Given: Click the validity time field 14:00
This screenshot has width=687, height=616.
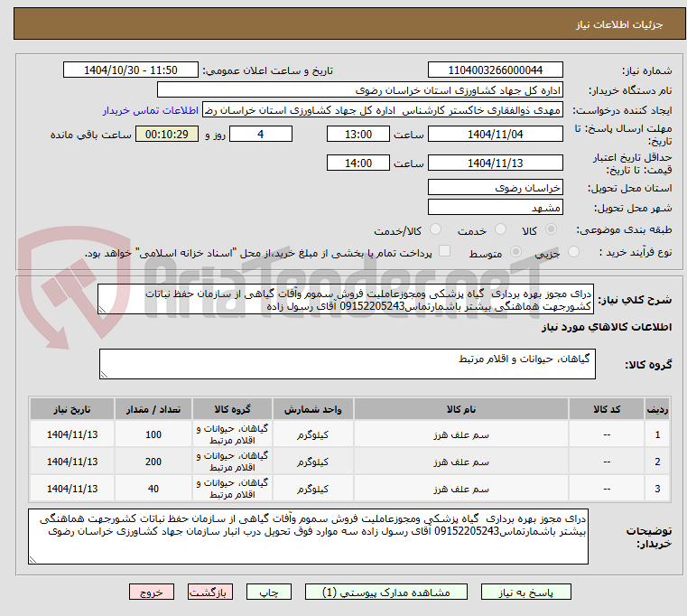Looking at the screenshot, I should (x=358, y=163).
